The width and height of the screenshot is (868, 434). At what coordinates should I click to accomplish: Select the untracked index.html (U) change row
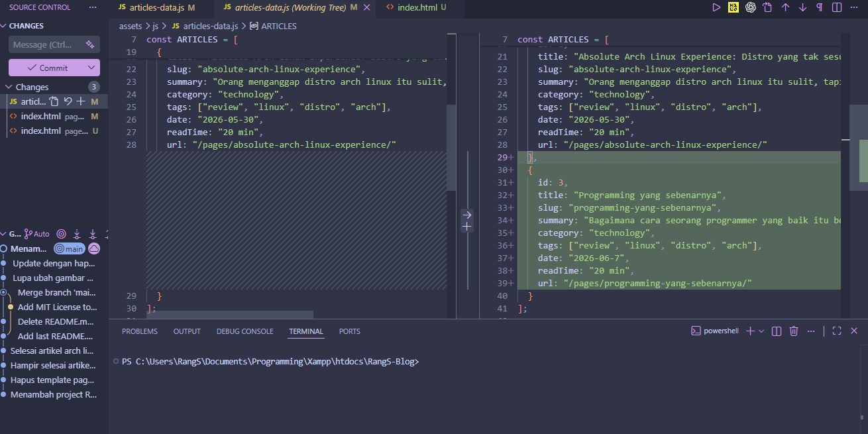point(54,131)
